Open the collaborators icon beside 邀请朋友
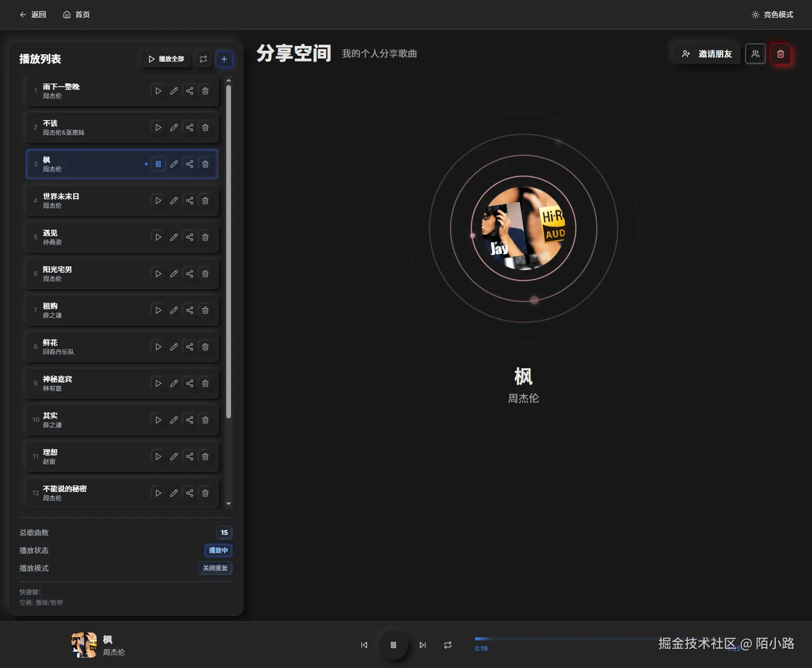The height and width of the screenshot is (668, 812). point(755,54)
